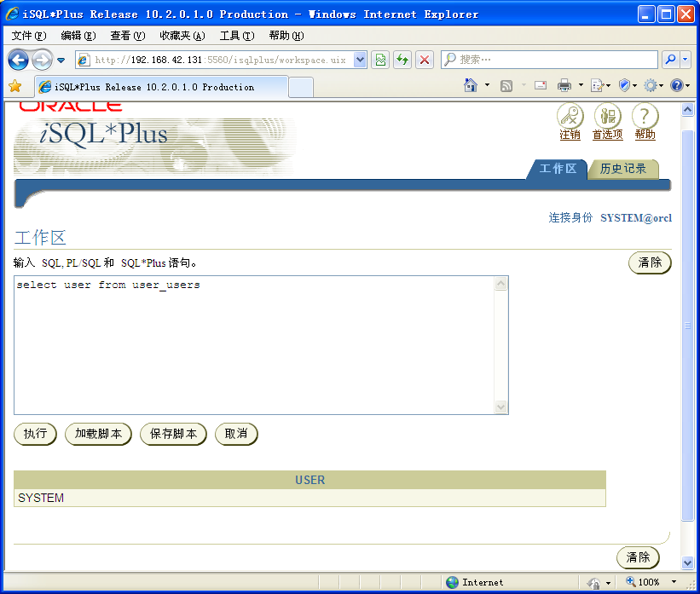Click the Read Mail icon
This screenshot has height=594, width=700.
tap(541, 84)
